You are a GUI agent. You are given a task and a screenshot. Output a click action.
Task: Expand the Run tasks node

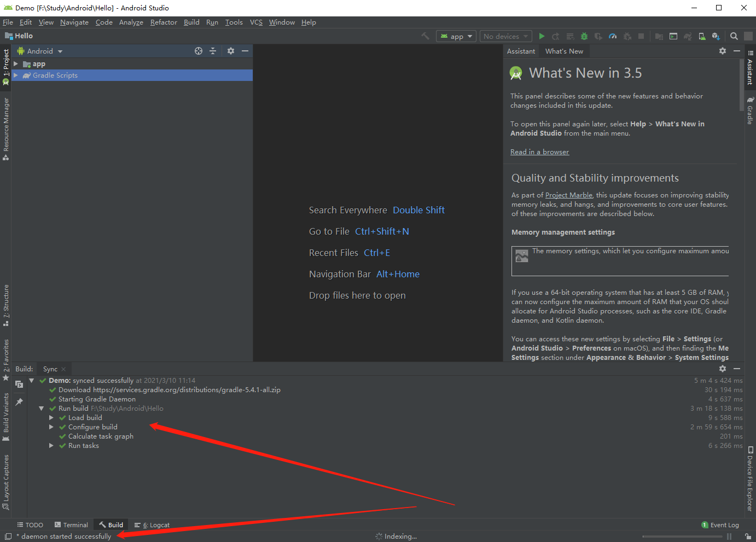tap(51, 446)
